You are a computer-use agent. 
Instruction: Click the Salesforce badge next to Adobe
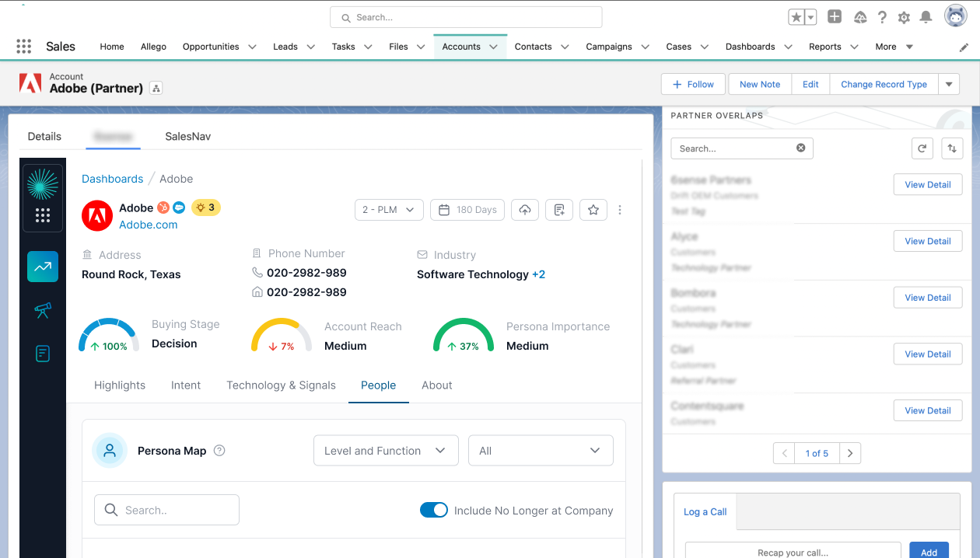click(x=179, y=208)
